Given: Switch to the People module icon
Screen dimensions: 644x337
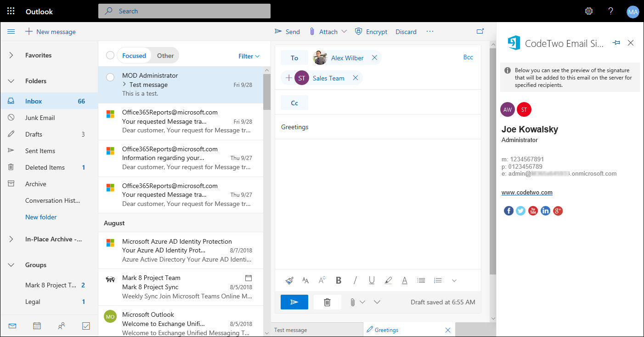Looking at the screenshot, I should [x=62, y=326].
